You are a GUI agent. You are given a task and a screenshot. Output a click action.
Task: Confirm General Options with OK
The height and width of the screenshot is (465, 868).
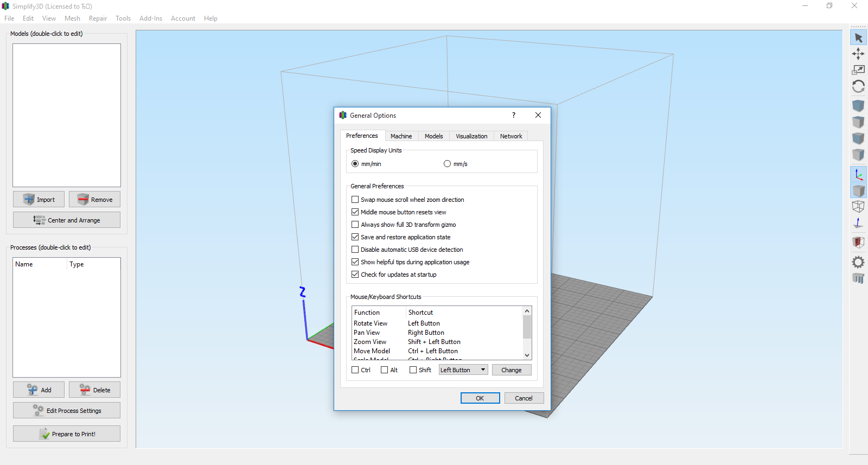click(480, 398)
